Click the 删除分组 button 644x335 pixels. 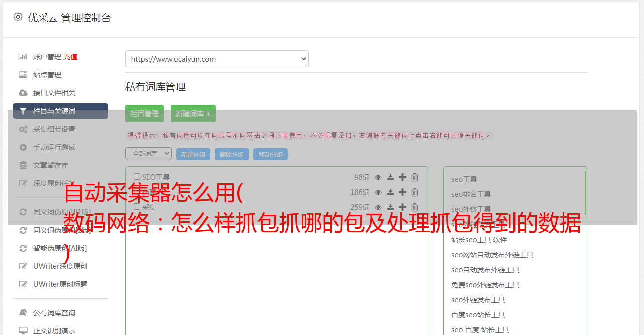click(x=232, y=154)
